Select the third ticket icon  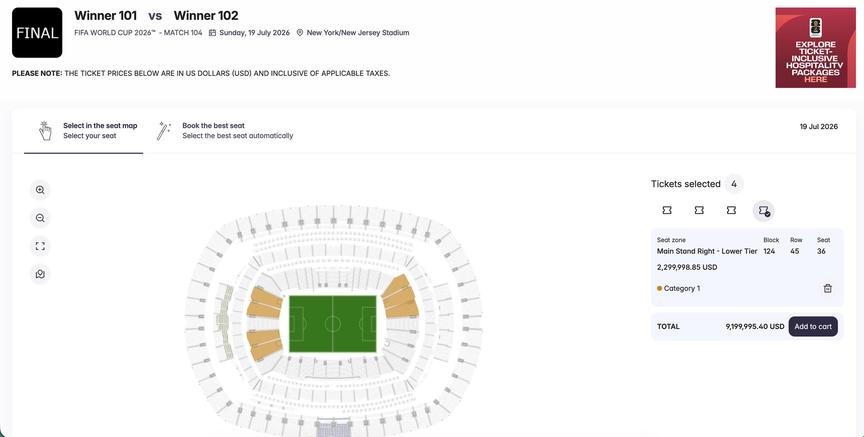point(731,210)
